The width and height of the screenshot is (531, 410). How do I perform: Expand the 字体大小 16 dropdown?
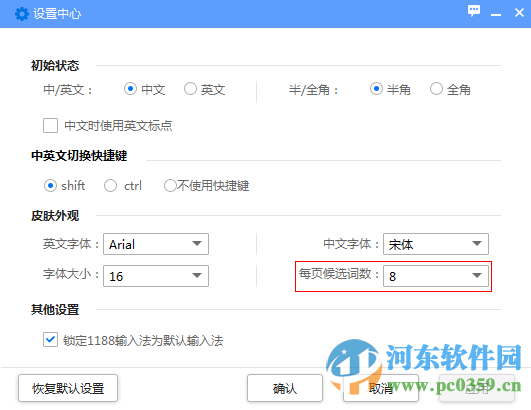coord(156,276)
